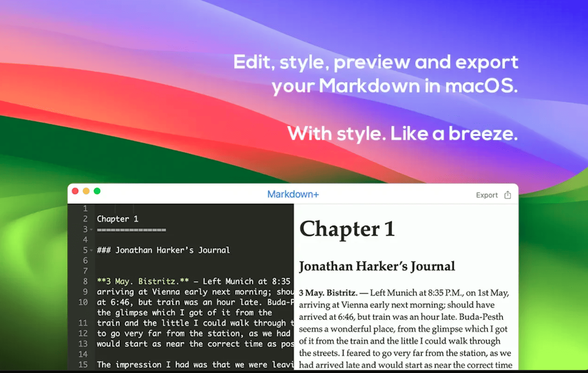Viewport: 588px width, 373px height.
Task: Click line number 1 in the gutter
Action: click(85, 209)
